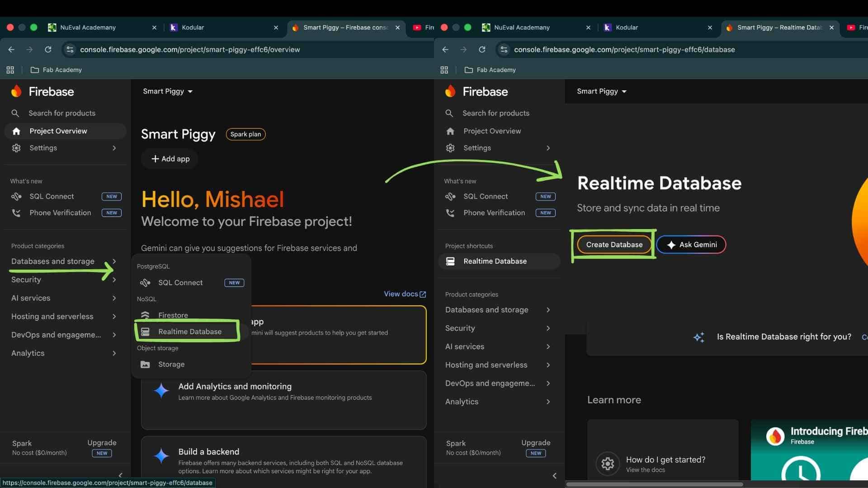The height and width of the screenshot is (488, 868).
Task: Open the Introducing Firebase video thumbnail
Action: (809, 450)
